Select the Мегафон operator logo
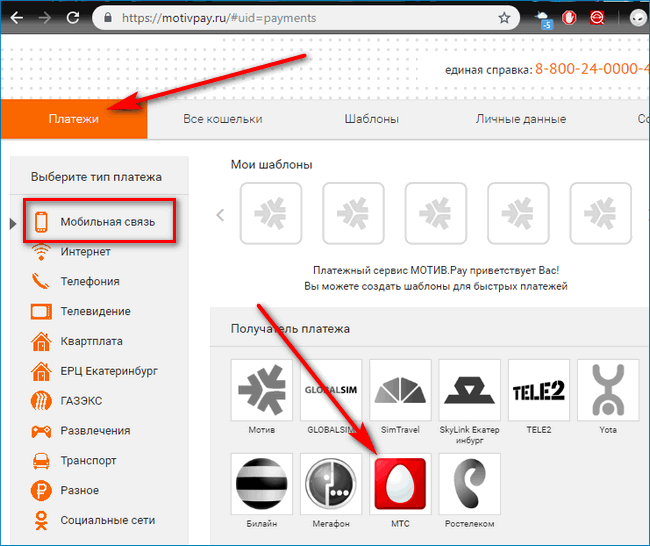The height and width of the screenshot is (546, 650). coord(331,484)
